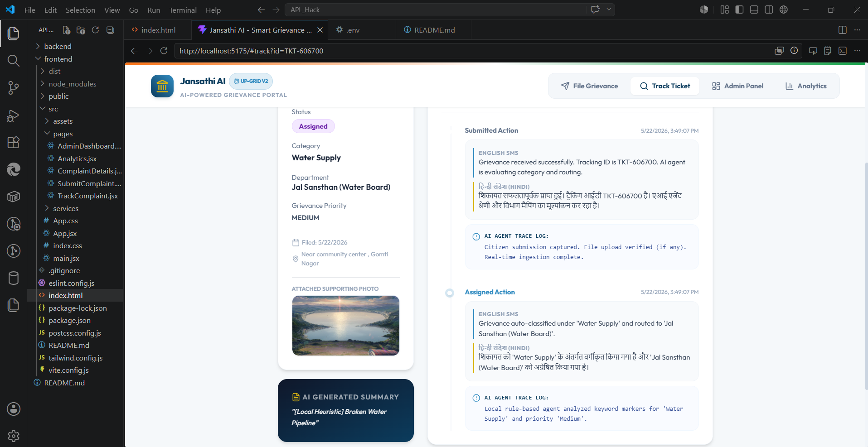
Task: Open editor More Actions ellipsis beside split icon
Action: pyautogui.click(x=857, y=30)
